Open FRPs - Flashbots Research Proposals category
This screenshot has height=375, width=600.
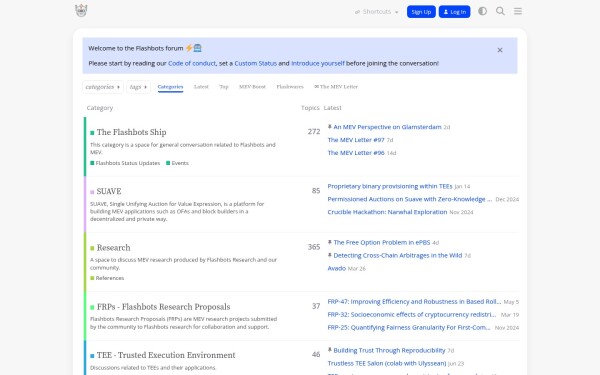click(x=163, y=307)
